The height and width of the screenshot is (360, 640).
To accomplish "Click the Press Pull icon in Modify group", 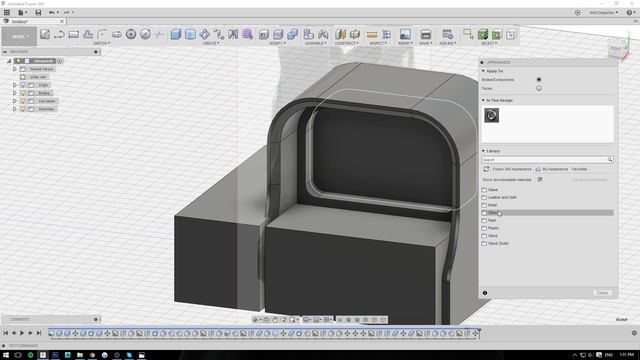I will [264, 34].
